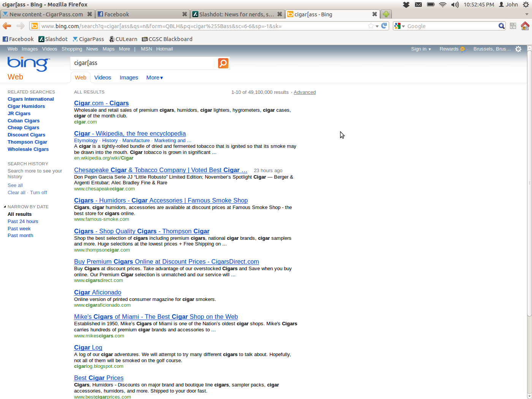Open the Cigar Log result
The height and width of the screenshot is (399, 532).
pos(88,348)
